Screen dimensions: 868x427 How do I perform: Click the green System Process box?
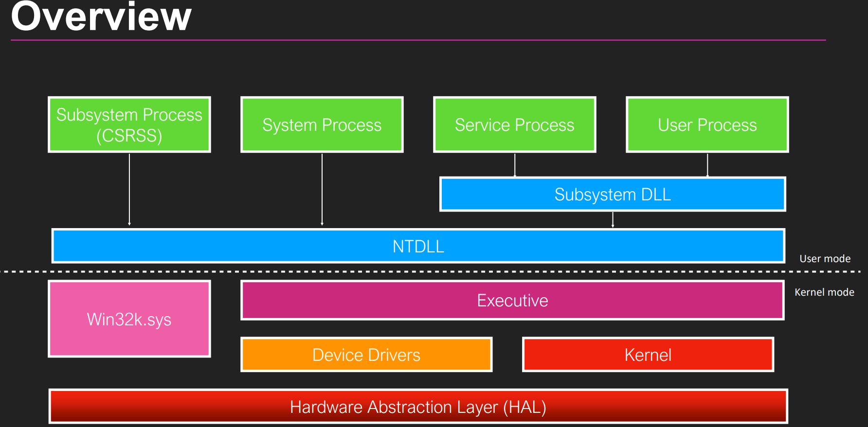322,125
